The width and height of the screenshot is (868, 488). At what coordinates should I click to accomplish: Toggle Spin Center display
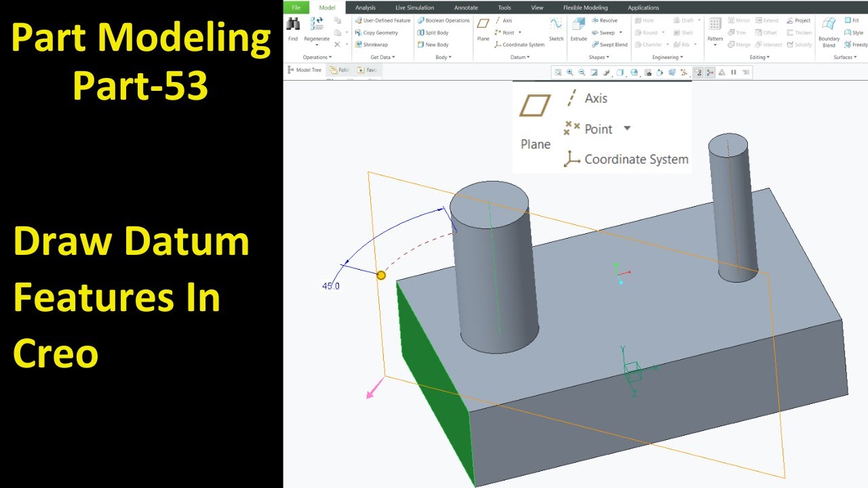click(710, 73)
